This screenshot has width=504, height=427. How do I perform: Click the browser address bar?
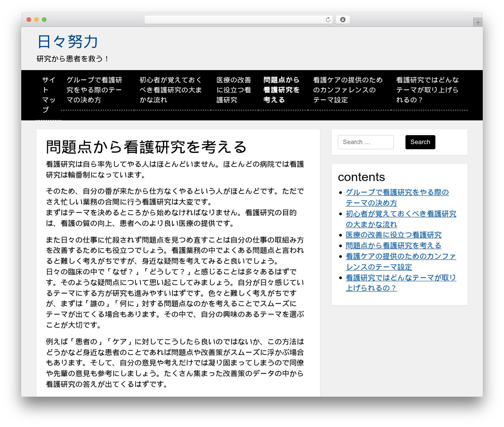pos(239,20)
